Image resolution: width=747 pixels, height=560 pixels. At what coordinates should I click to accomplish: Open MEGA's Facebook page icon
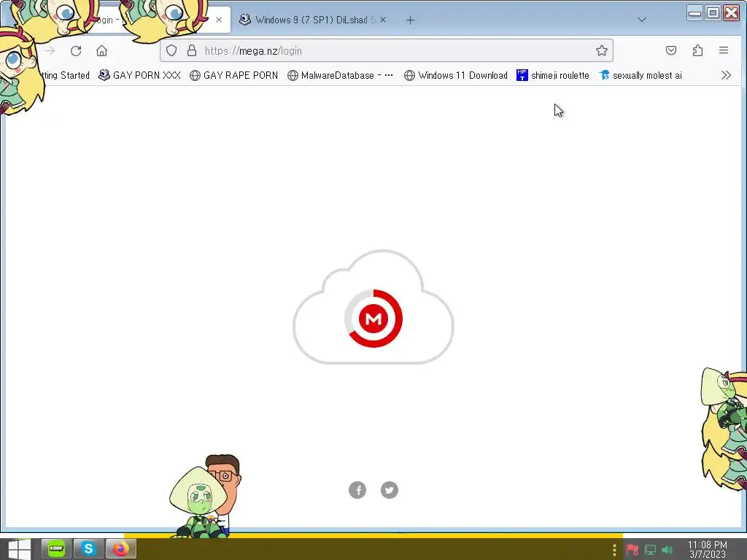coord(357,489)
